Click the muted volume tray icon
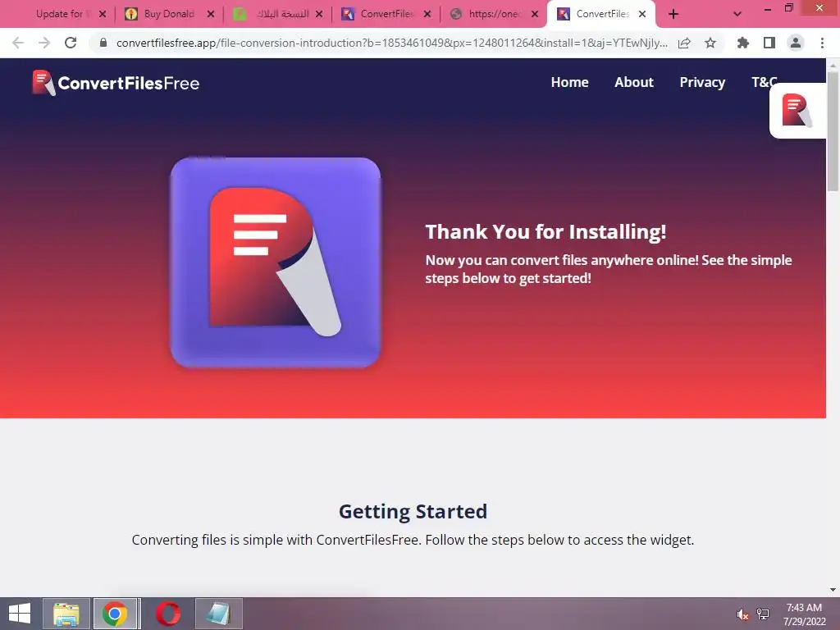Image resolution: width=840 pixels, height=630 pixels. [x=742, y=614]
